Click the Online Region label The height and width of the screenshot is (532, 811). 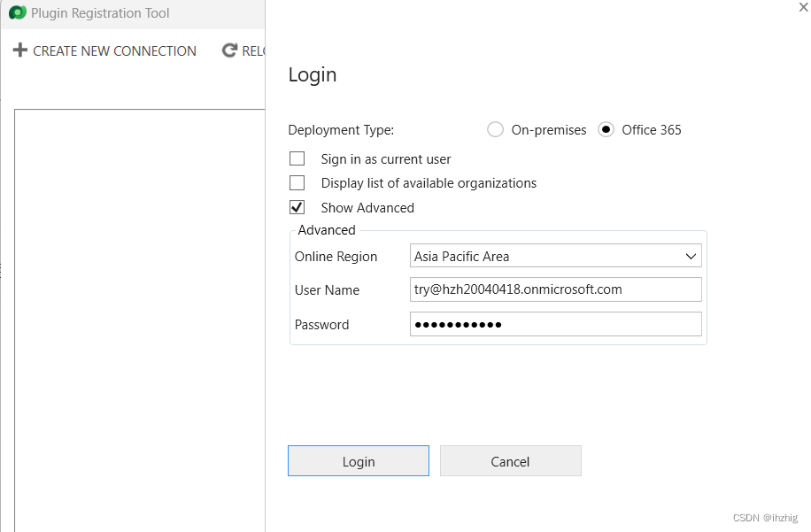click(x=336, y=257)
